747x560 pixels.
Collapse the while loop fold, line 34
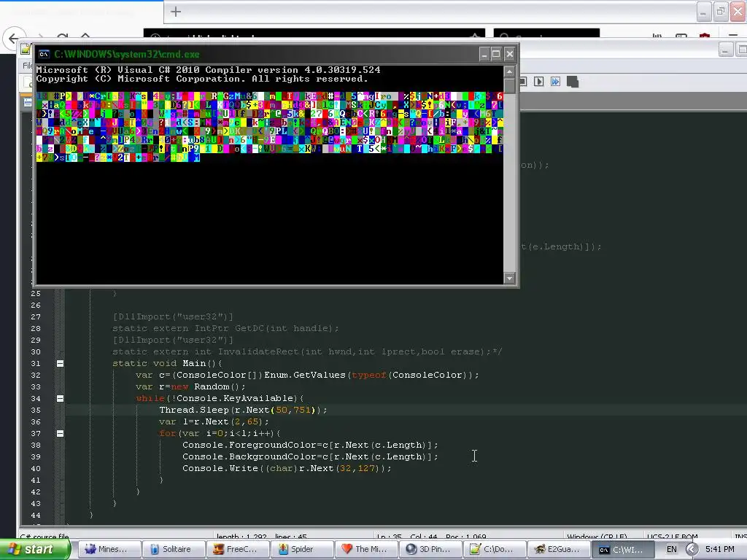(x=60, y=399)
